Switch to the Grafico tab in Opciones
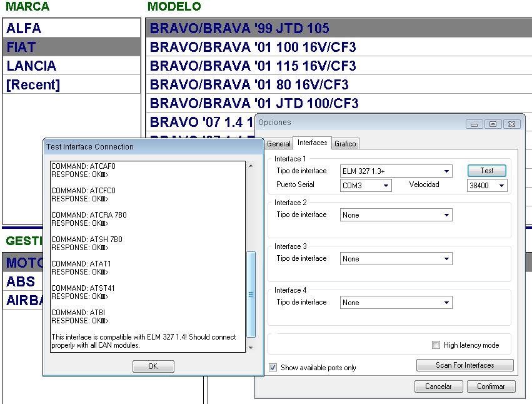This screenshot has width=532, height=404. [345, 144]
